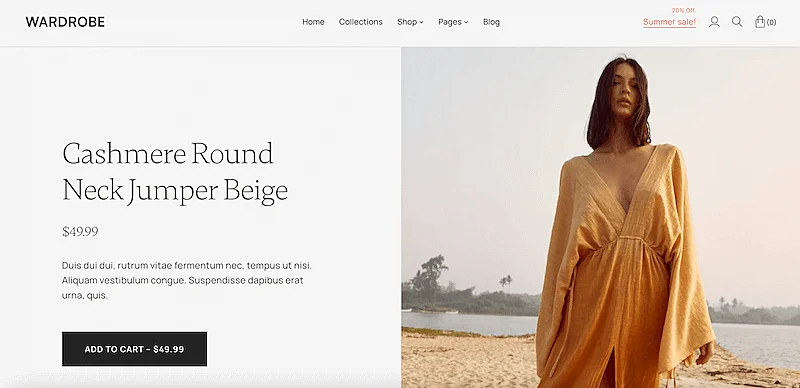Click the search magnifier icon
800x388 pixels.
(x=737, y=22)
